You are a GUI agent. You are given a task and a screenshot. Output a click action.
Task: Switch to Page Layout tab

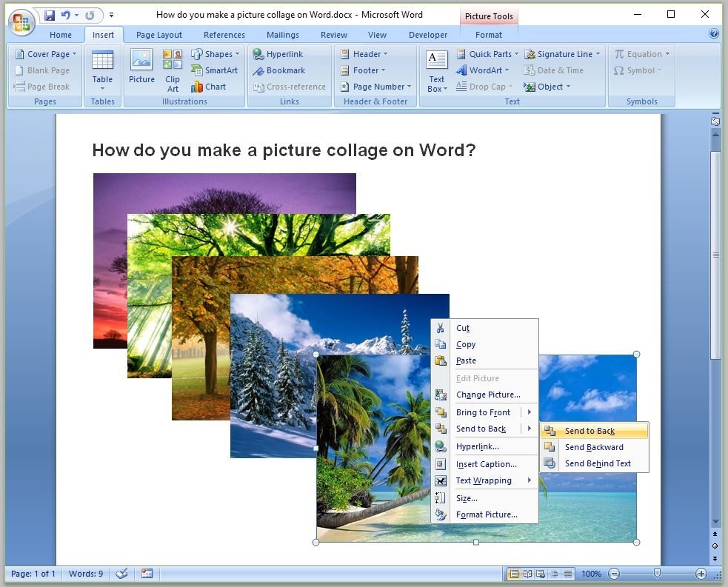pos(158,35)
